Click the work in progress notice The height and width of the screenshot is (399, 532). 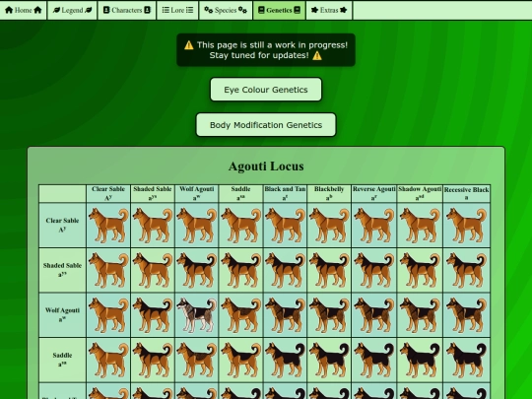click(266, 50)
